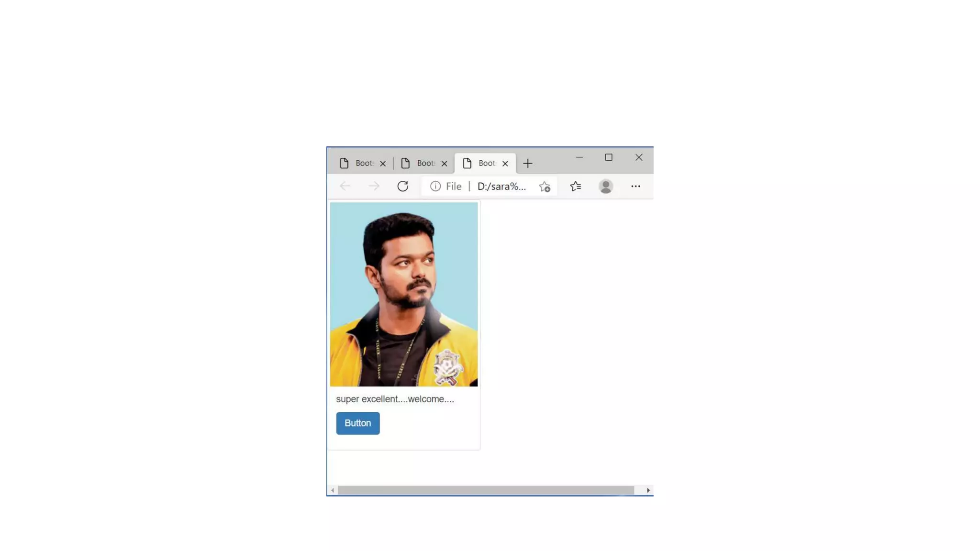Switch to the first Boot tab
The image size is (980, 551).
(x=358, y=164)
